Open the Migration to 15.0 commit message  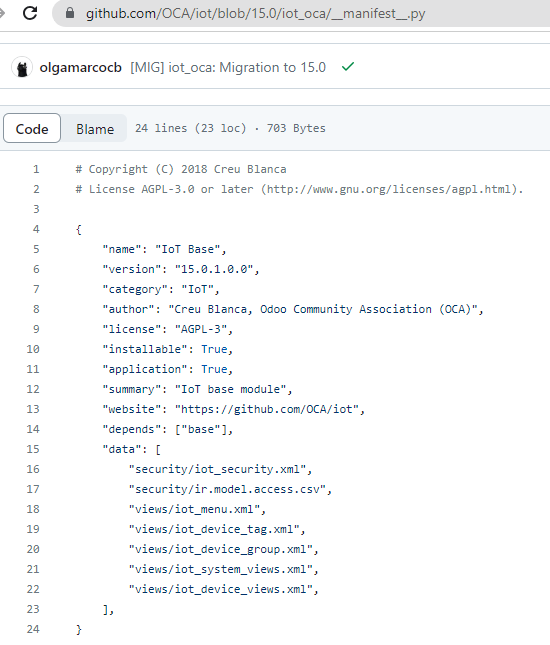click(x=228, y=67)
